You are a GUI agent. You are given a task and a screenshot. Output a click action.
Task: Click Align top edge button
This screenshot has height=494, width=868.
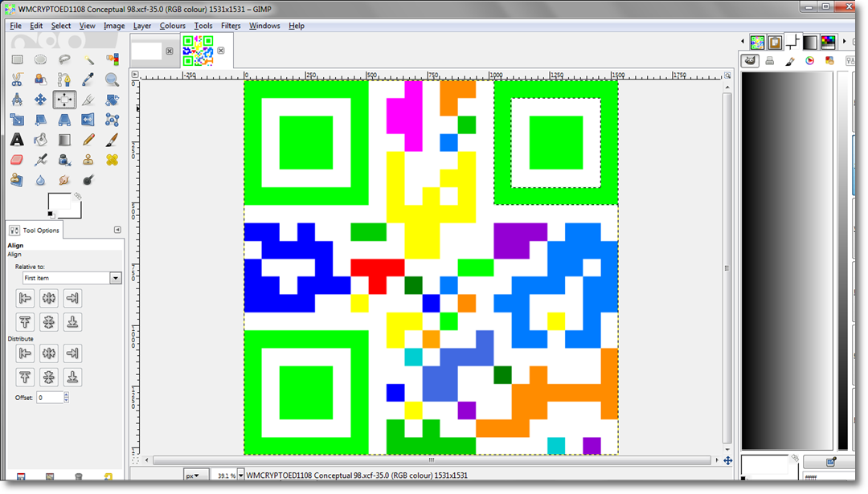click(x=25, y=322)
